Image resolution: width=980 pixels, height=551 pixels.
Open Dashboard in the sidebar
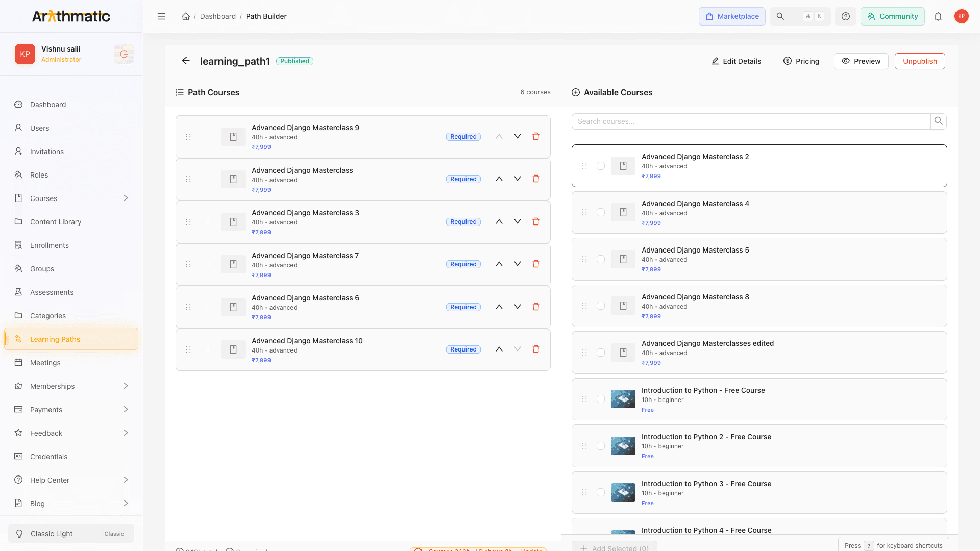71,105
